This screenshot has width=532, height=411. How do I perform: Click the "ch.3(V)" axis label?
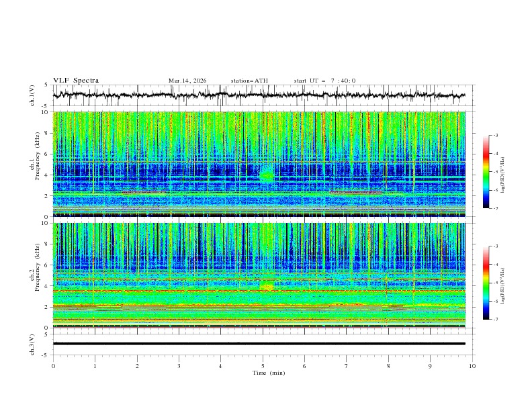click(32, 345)
